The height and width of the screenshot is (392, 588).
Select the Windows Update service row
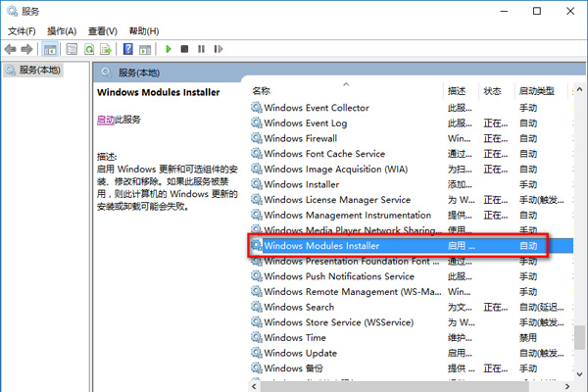[300, 353]
